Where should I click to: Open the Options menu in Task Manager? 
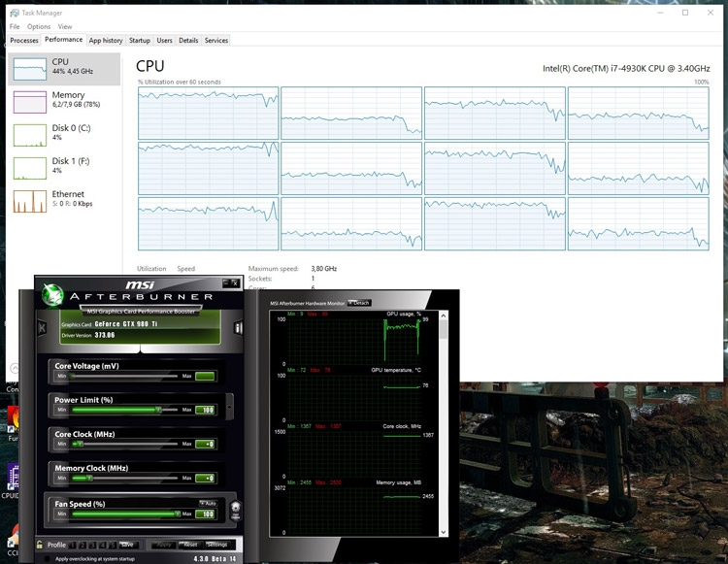click(x=39, y=26)
